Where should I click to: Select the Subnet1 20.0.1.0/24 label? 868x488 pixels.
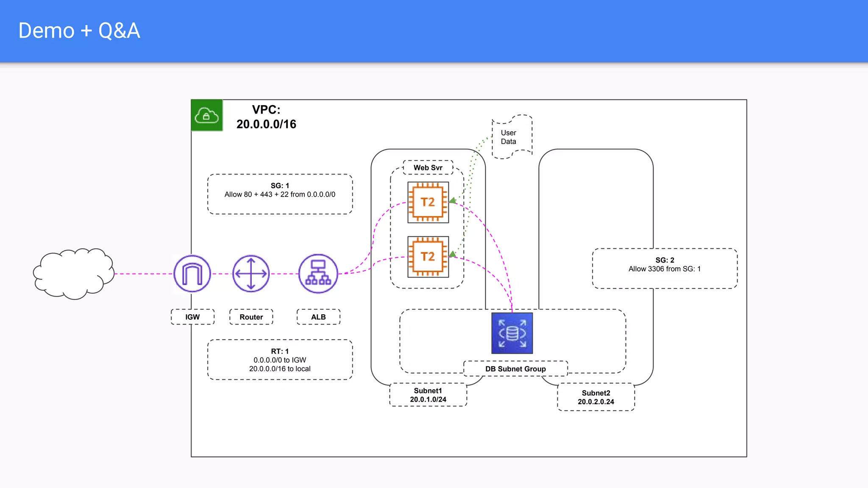click(428, 395)
